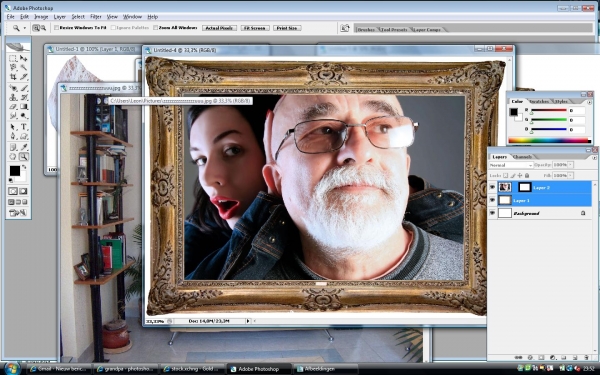The height and width of the screenshot is (375, 600).
Task: Select the History Brush tool
Action: coord(24,98)
